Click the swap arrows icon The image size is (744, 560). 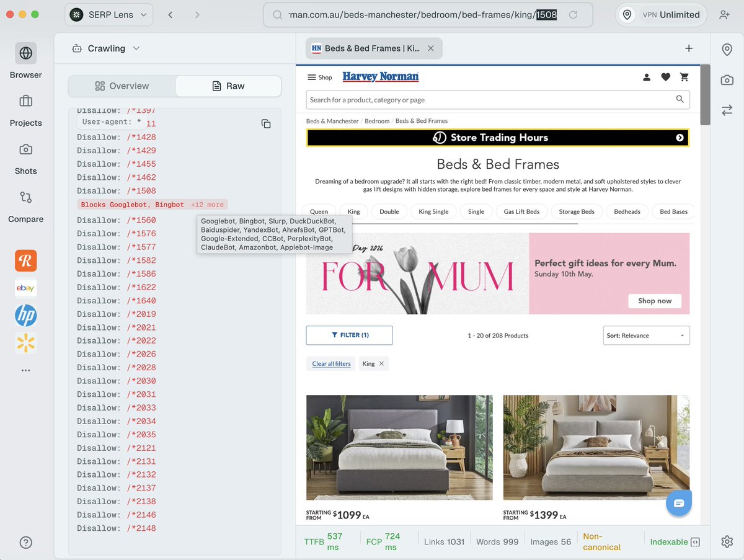(727, 110)
